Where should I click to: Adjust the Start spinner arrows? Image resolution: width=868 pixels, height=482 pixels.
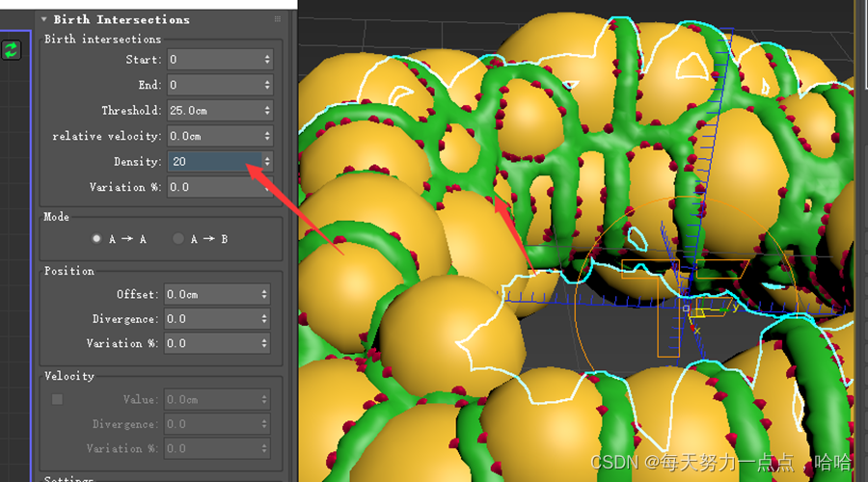tap(267, 59)
